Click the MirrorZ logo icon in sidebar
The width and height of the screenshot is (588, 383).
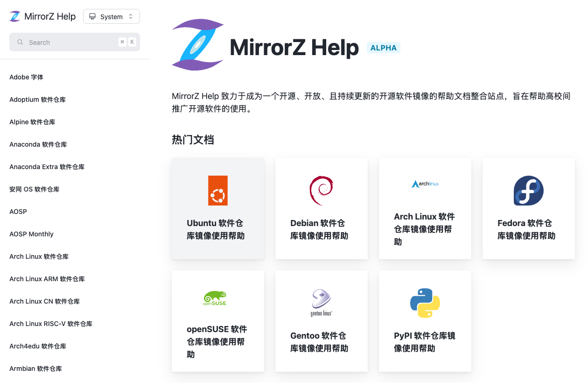(x=15, y=16)
